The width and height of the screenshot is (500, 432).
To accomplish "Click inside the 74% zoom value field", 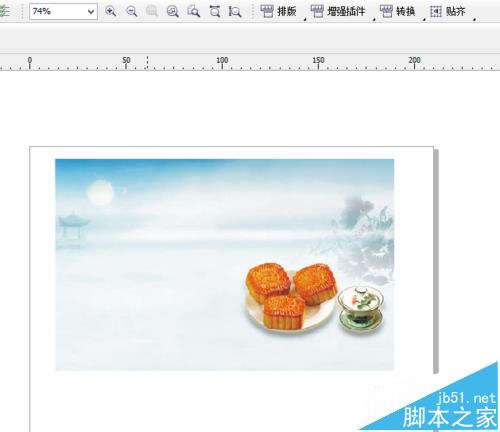I will click(x=57, y=12).
